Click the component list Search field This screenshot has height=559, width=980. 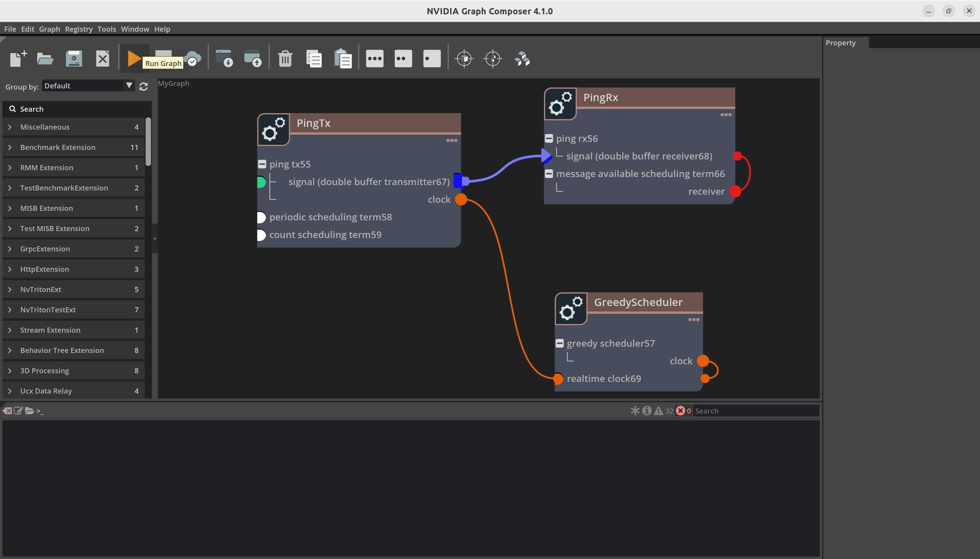77,109
